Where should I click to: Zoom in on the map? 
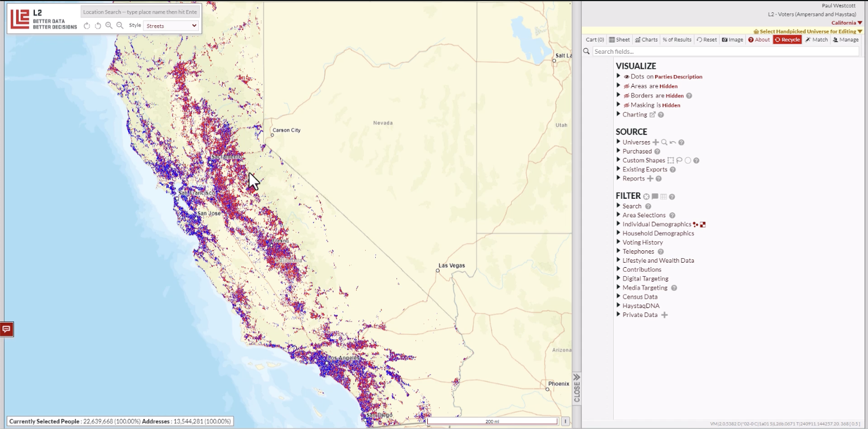(x=109, y=26)
